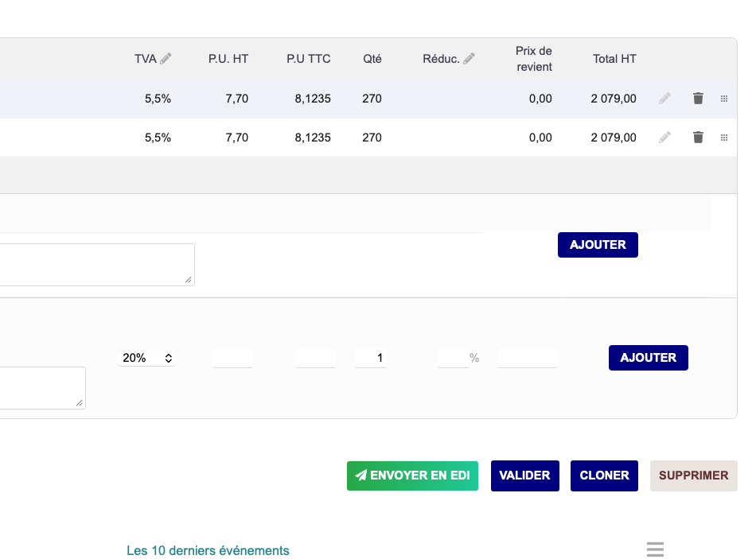Edit the second line item with its pencil icon
This screenshot has height=559, width=756.
click(x=664, y=138)
